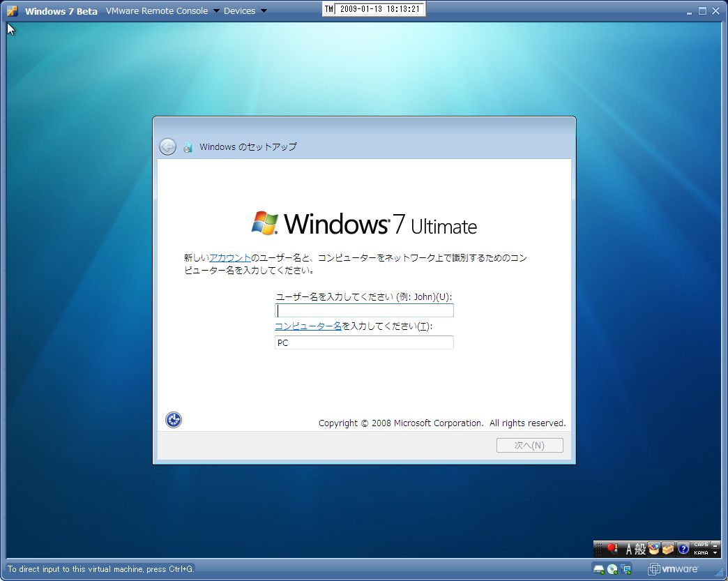The image size is (728, 581).
Task: Click the Windows のセットアップ title text
Action: pyautogui.click(x=248, y=146)
